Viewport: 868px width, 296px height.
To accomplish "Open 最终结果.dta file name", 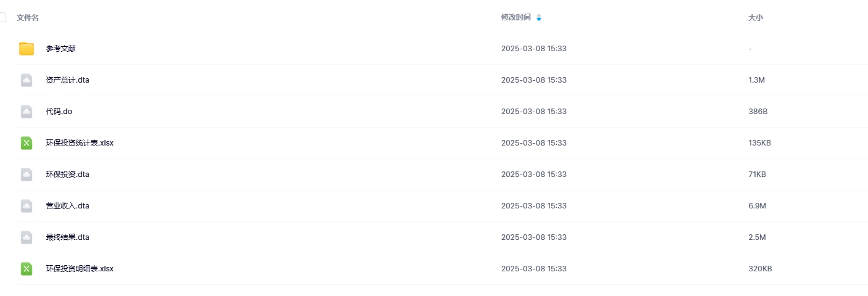I will pyautogui.click(x=67, y=237).
